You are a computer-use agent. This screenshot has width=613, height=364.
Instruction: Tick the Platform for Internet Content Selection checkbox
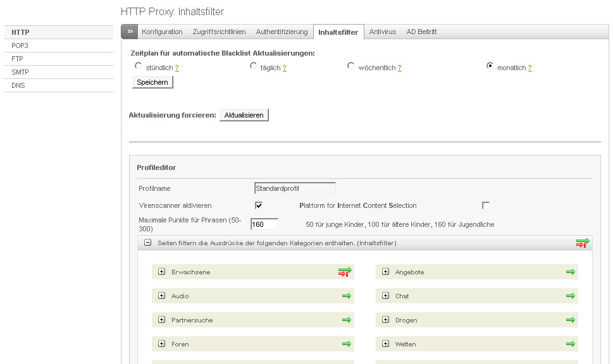(485, 205)
